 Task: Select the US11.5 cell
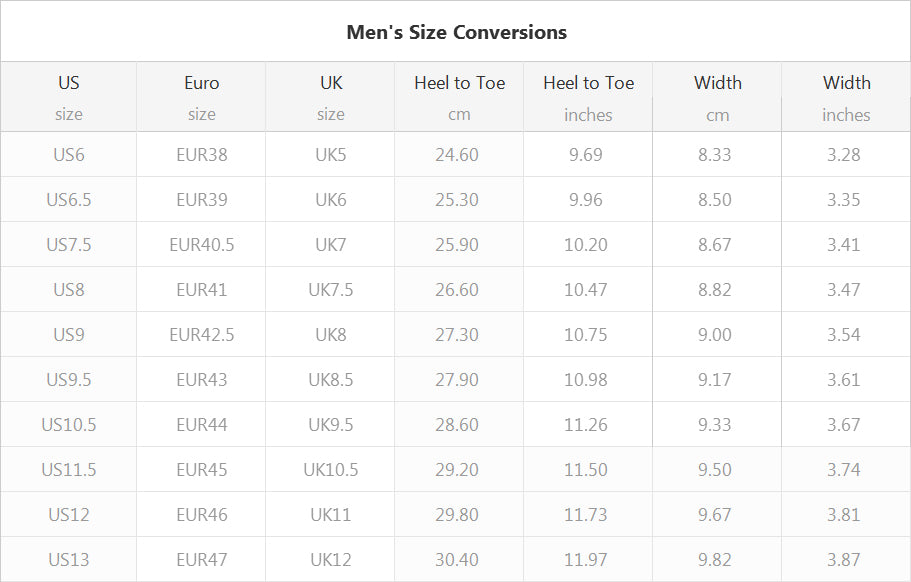click(x=69, y=469)
